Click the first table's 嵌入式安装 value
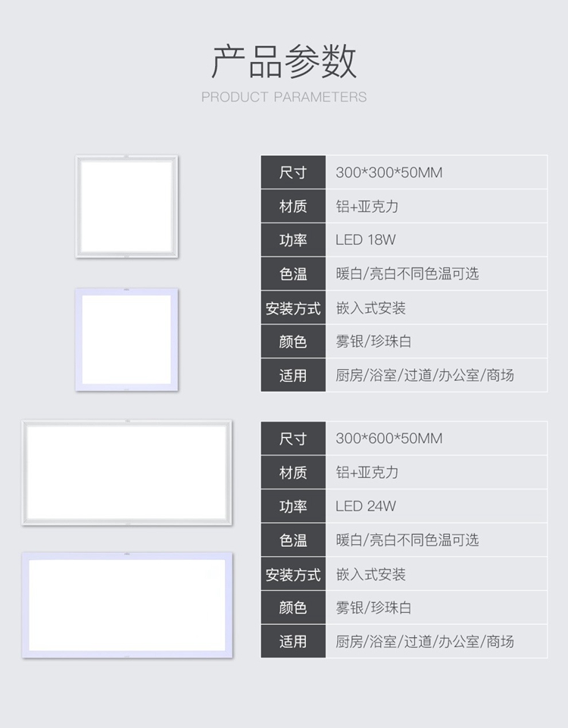The image size is (568, 728). point(371,308)
